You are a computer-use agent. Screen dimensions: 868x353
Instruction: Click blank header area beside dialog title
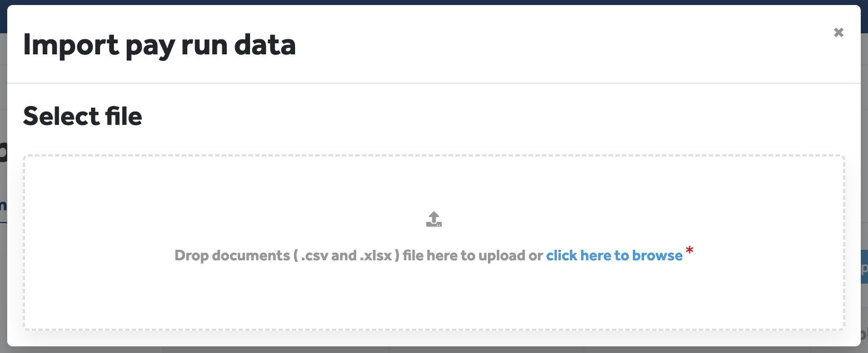(x=556, y=44)
